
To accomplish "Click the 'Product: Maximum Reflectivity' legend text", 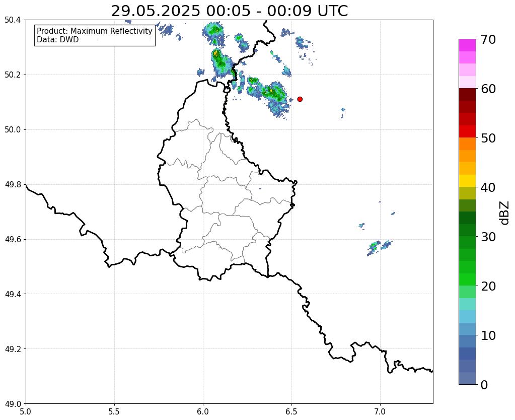I will pos(95,31).
